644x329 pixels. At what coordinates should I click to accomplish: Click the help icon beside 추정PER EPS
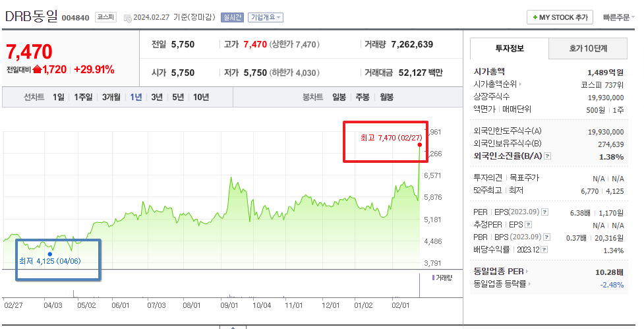click(529, 225)
